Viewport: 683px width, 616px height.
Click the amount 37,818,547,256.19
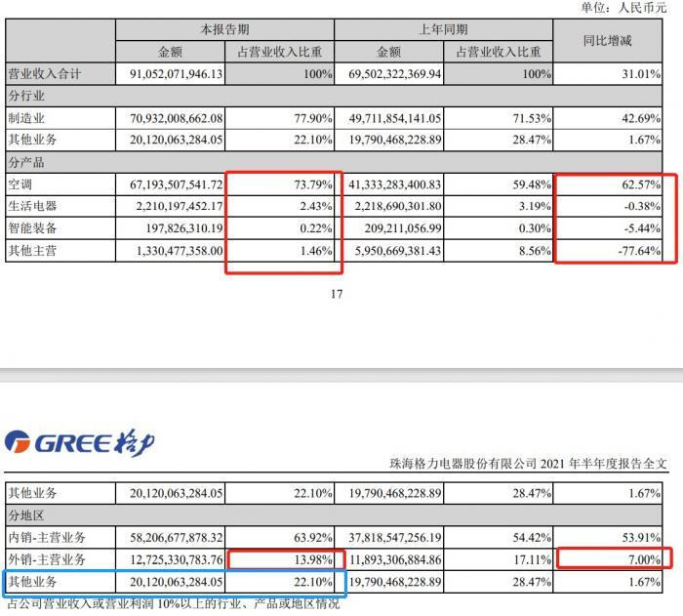[394, 538]
